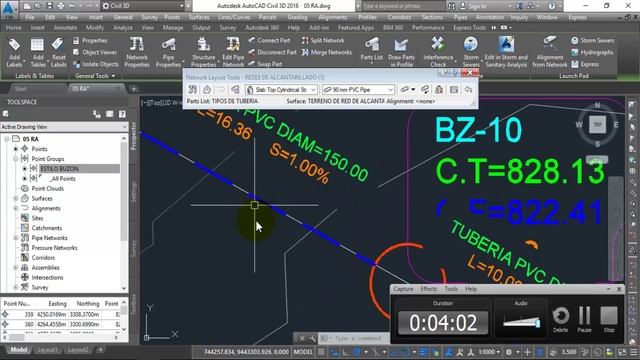Click Edit Pipe Network icon
640x360 pixels.
[233, 44]
